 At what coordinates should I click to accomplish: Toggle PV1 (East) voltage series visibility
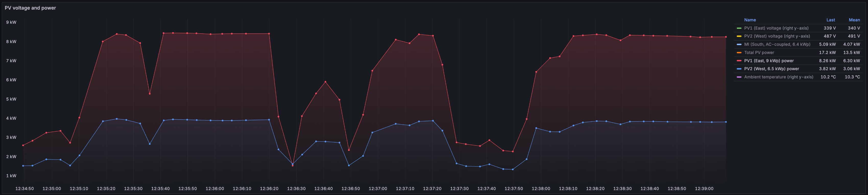[x=776, y=28]
